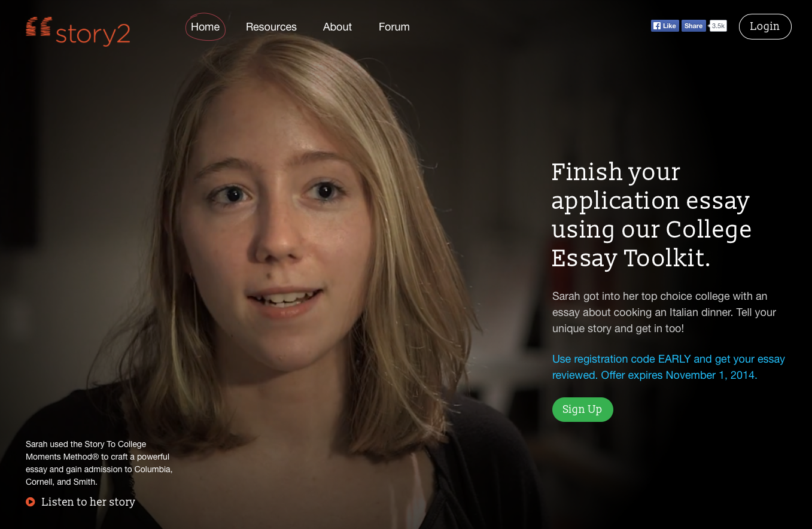Click the Facebook Share button
This screenshot has width=812, height=529.
click(x=694, y=26)
